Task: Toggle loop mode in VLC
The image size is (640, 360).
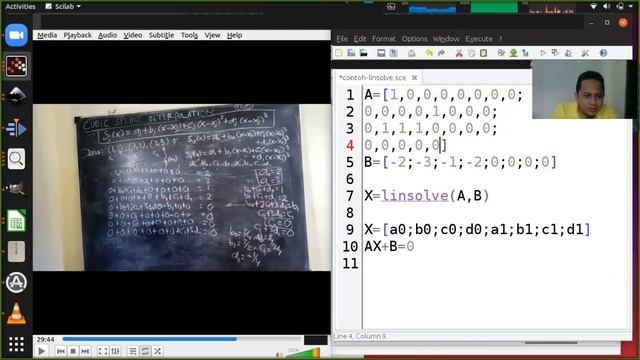Action: 145,351
